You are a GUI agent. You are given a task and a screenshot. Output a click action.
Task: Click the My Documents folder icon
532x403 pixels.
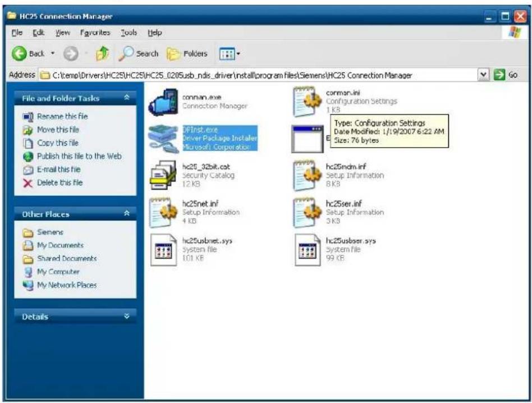(x=28, y=246)
